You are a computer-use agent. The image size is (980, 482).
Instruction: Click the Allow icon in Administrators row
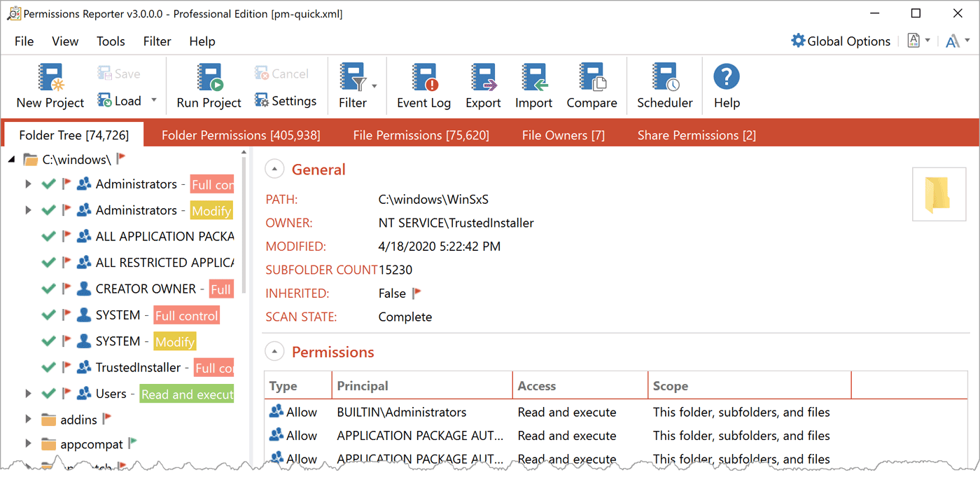[x=276, y=411]
